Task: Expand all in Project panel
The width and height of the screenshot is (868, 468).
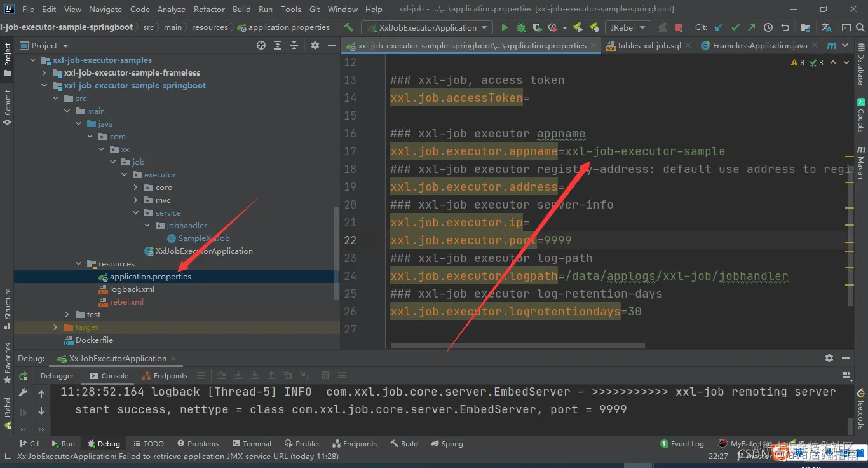Action: click(278, 45)
